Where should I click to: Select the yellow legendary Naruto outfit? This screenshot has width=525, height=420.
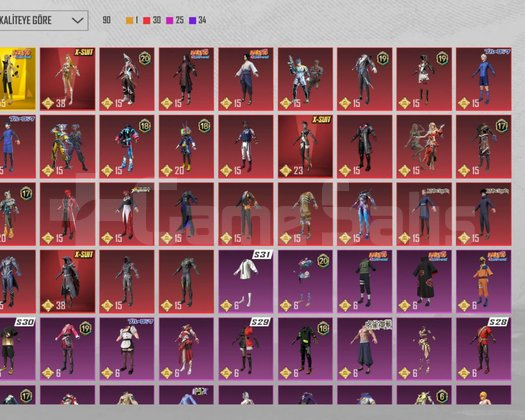click(17, 79)
